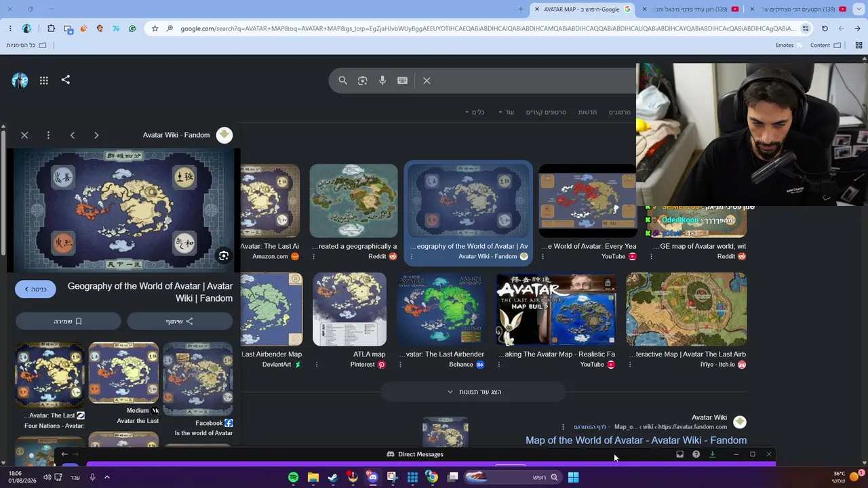
Task: Open the tab groups grid in bookmarks bar
Action: pos(859,45)
